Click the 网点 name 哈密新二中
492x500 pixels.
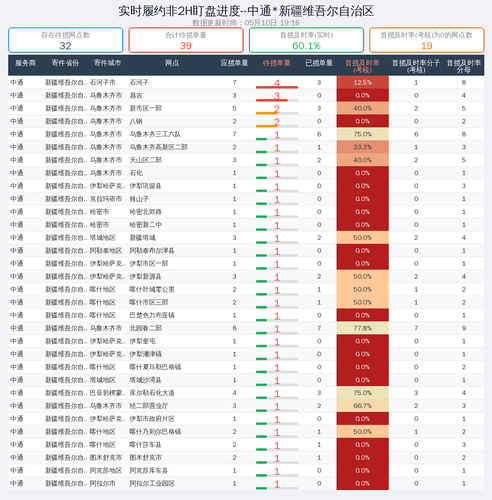tap(146, 225)
